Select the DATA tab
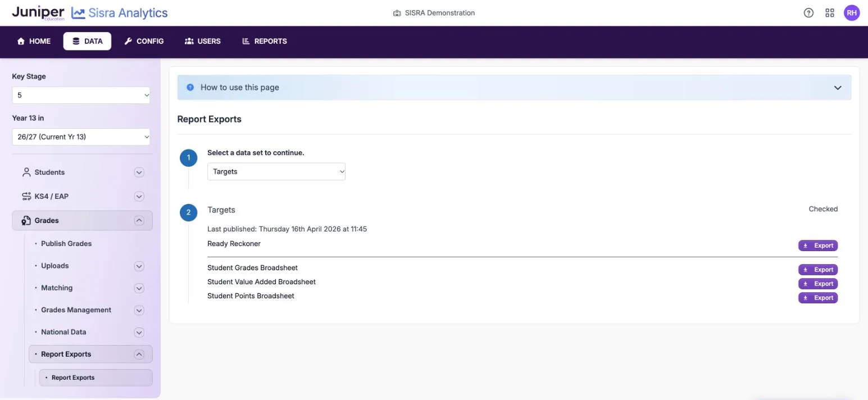Image resolution: width=868 pixels, height=400 pixels. [87, 41]
